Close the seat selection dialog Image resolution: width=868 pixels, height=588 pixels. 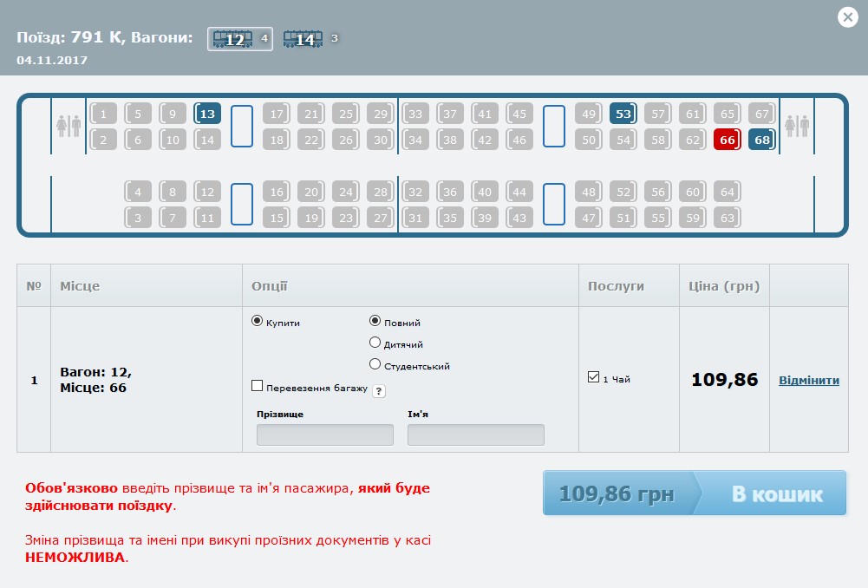(847, 17)
